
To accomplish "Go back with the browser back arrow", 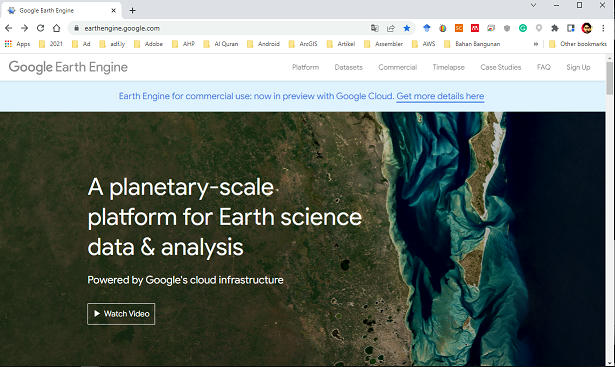I will click(x=9, y=28).
